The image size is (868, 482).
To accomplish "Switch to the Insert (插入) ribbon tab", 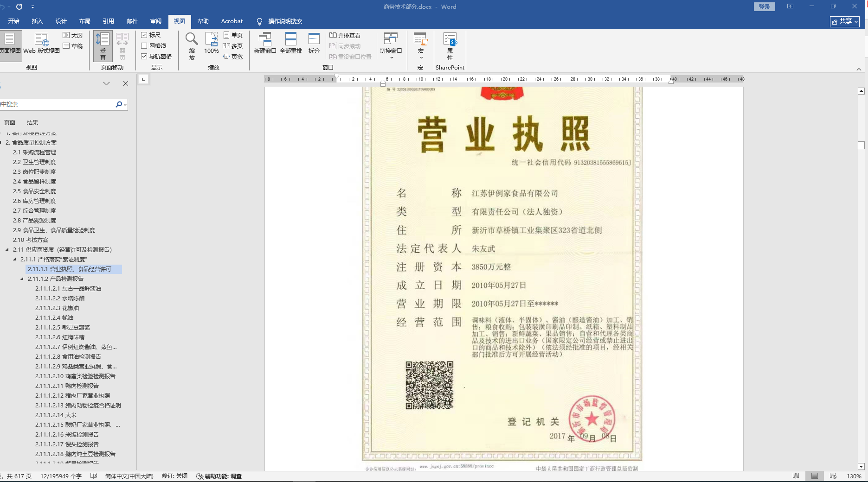I will 37,21.
